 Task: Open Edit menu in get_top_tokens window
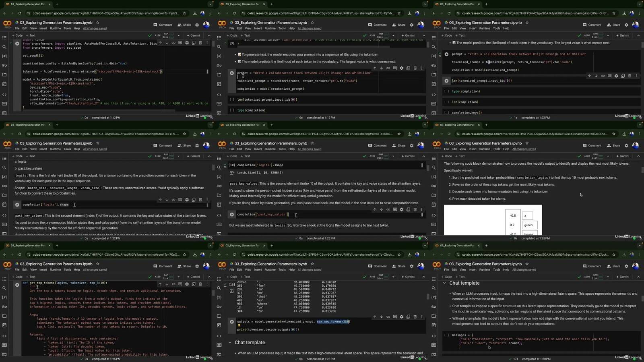tap(25, 270)
